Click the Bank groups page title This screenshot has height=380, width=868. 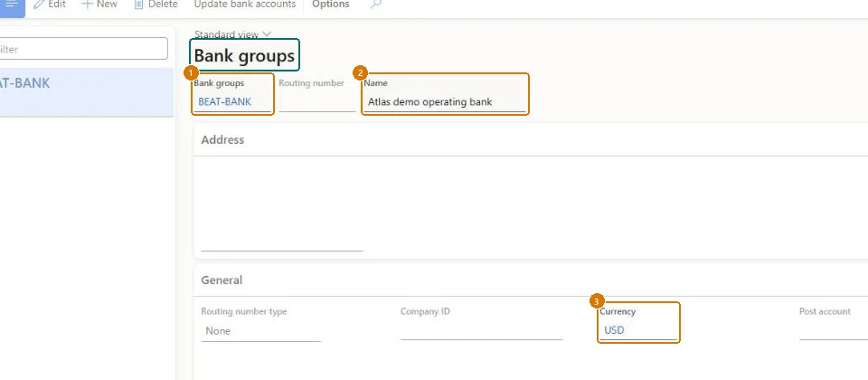[x=244, y=55]
